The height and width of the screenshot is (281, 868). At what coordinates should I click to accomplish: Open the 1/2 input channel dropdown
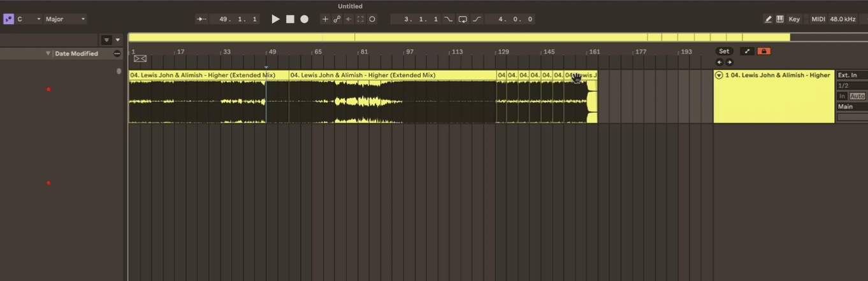852,85
